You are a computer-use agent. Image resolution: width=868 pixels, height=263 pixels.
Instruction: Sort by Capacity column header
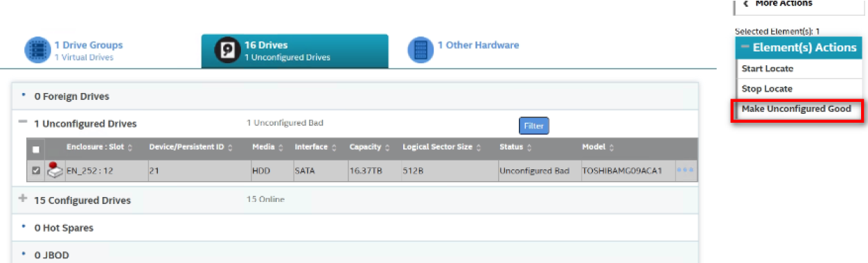pyautogui.click(x=369, y=147)
